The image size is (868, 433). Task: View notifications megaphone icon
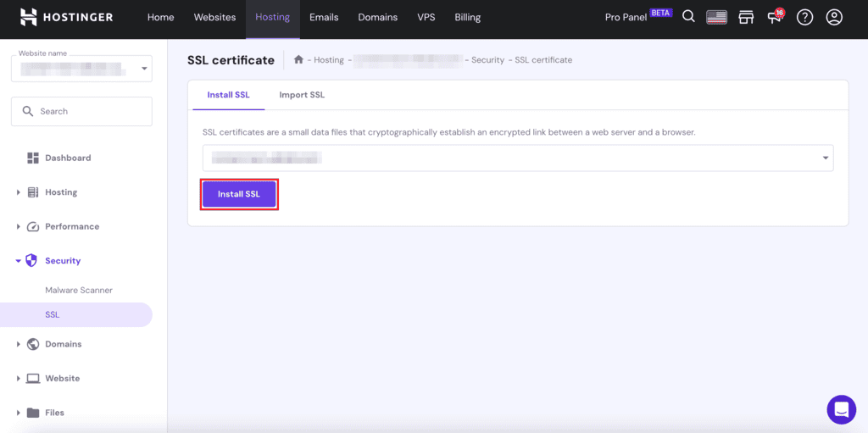click(x=775, y=17)
